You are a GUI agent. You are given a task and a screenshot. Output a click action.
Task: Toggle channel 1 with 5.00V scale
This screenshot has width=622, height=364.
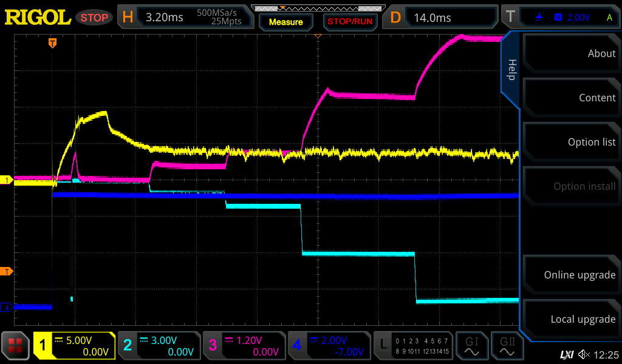tap(74, 346)
